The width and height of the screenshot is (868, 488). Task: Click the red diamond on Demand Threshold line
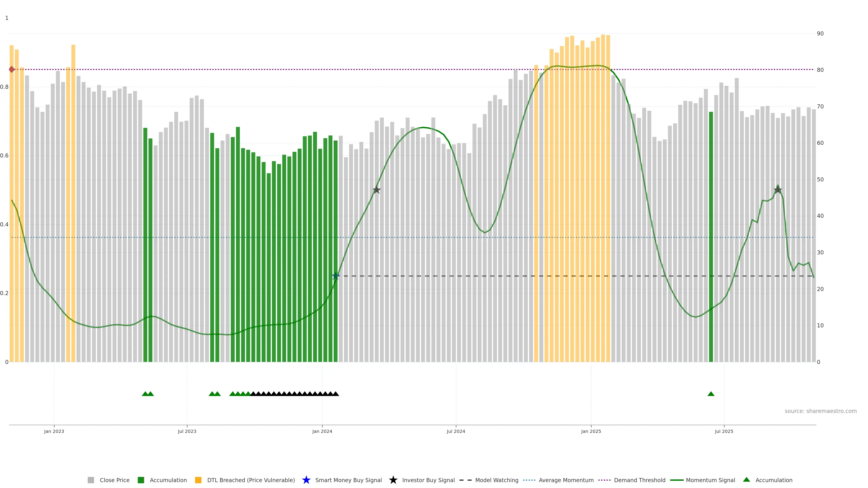12,69
